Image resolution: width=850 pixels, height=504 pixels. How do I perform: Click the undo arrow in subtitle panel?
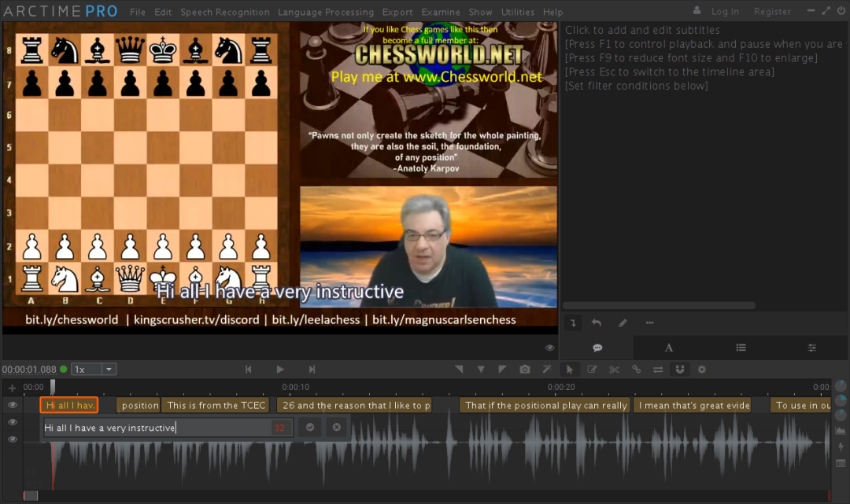597,323
